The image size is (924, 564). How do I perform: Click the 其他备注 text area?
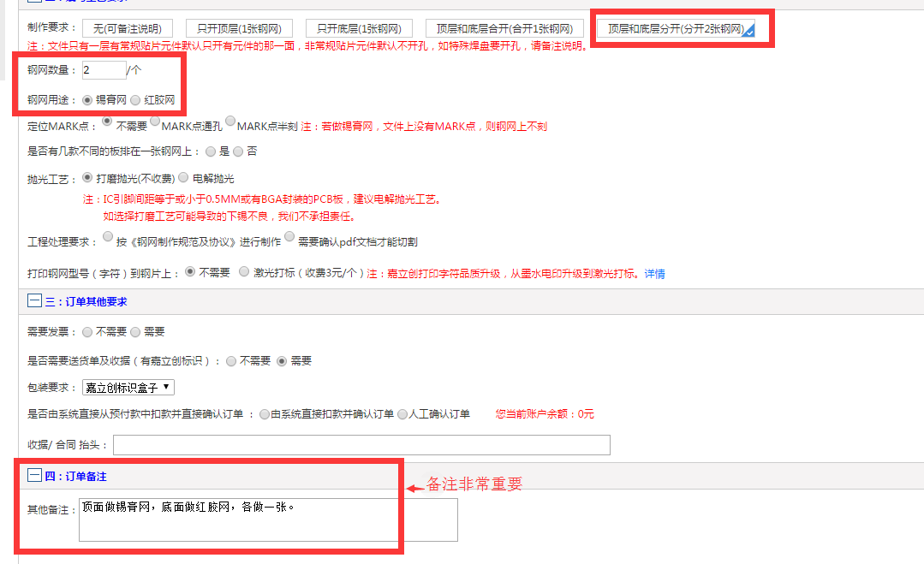tap(268, 519)
